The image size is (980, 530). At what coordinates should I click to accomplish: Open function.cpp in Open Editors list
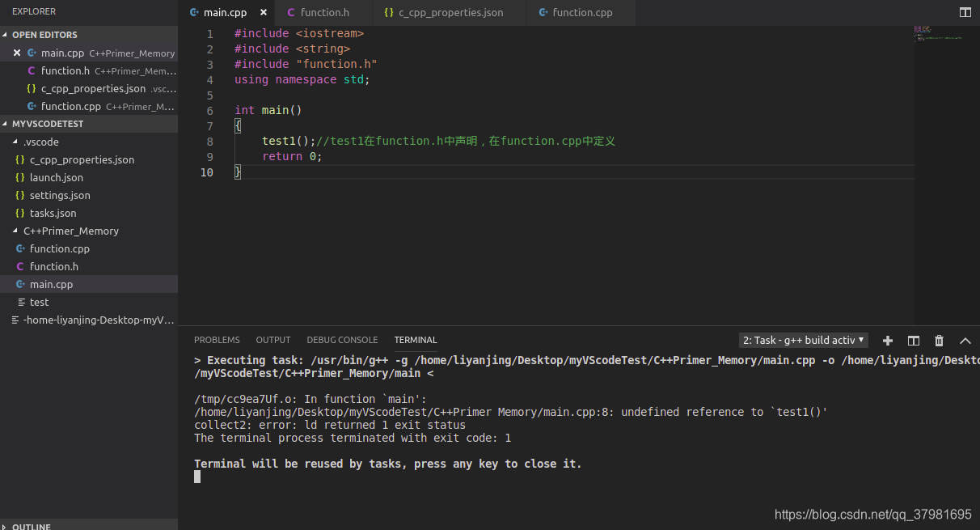pos(89,106)
